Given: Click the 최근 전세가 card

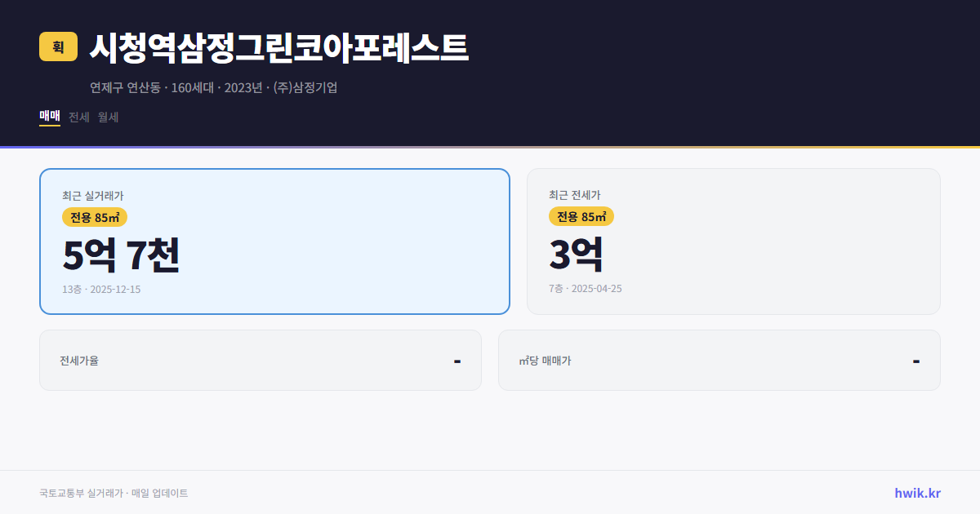Looking at the screenshot, I should [733, 241].
